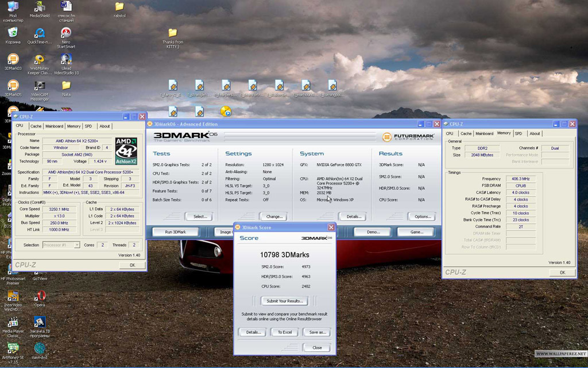Viewport: 588px width, 368px height.
Task: Switch to SPD tab in left CPU-Z window
Action: click(88, 126)
